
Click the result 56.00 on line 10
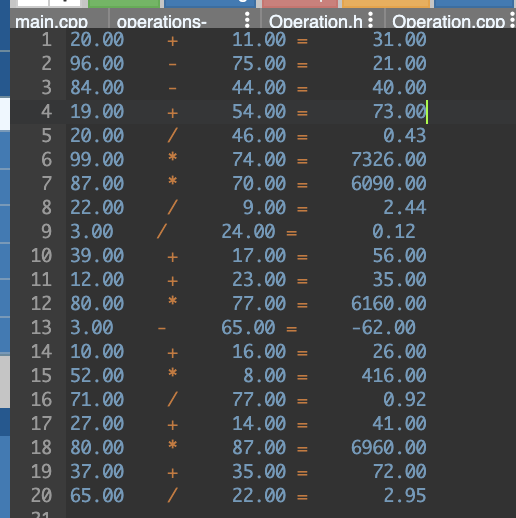point(399,256)
